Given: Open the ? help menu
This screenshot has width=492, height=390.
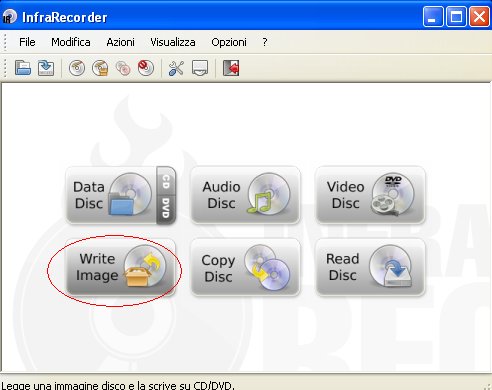Looking at the screenshot, I should [x=265, y=42].
